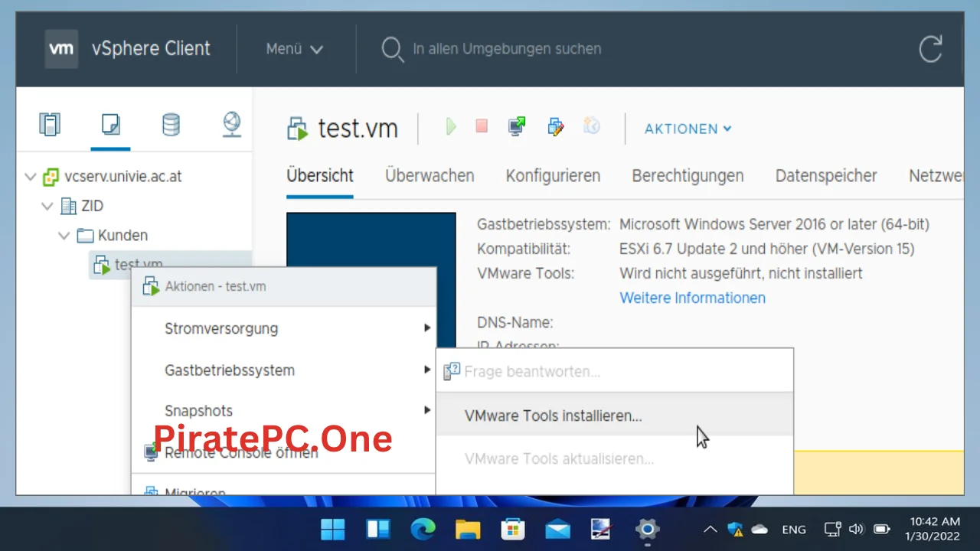Open the clock showing 10:42 AM

click(x=932, y=529)
